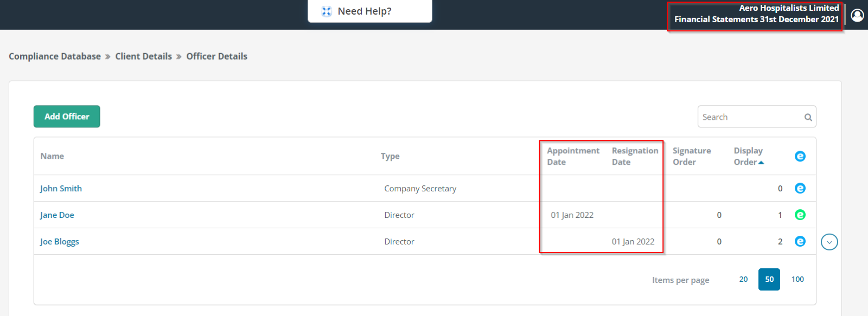This screenshot has height=316, width=868.
Task: Select 50 items per page
Action: coord(769,279)
